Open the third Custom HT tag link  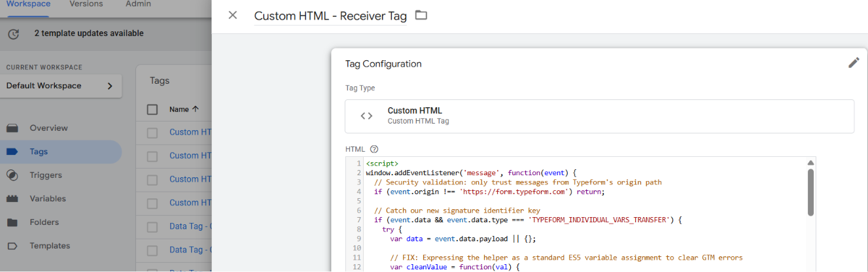(x=190, y=179)
